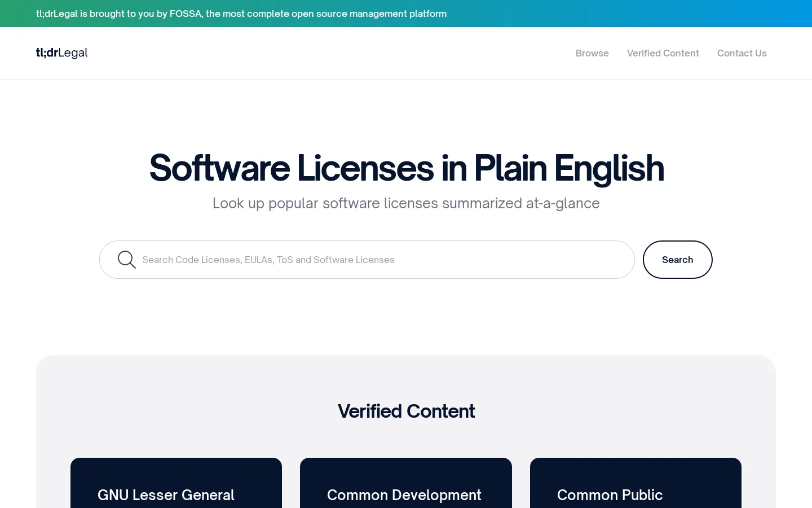
Task: Click the Search button
Action: coord(678,260)
